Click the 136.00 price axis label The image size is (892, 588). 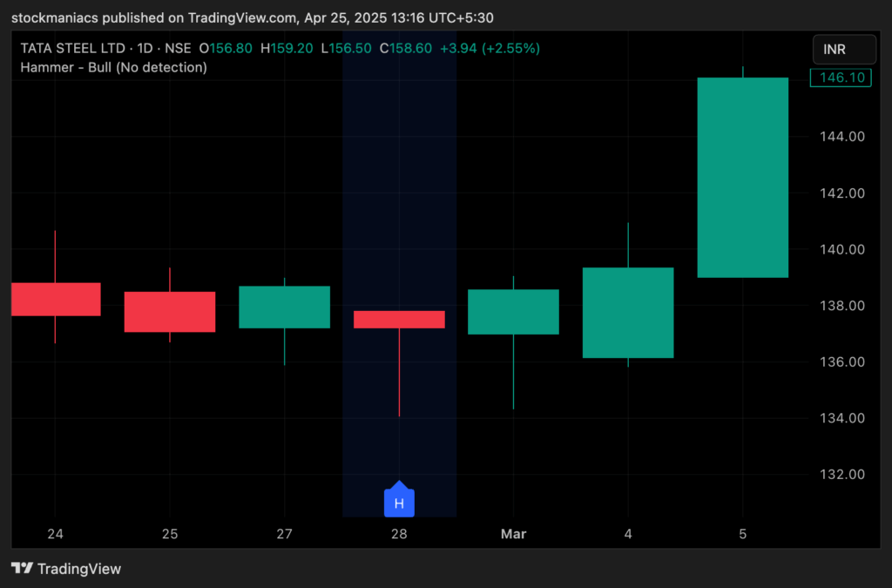(x=842, y=362)
